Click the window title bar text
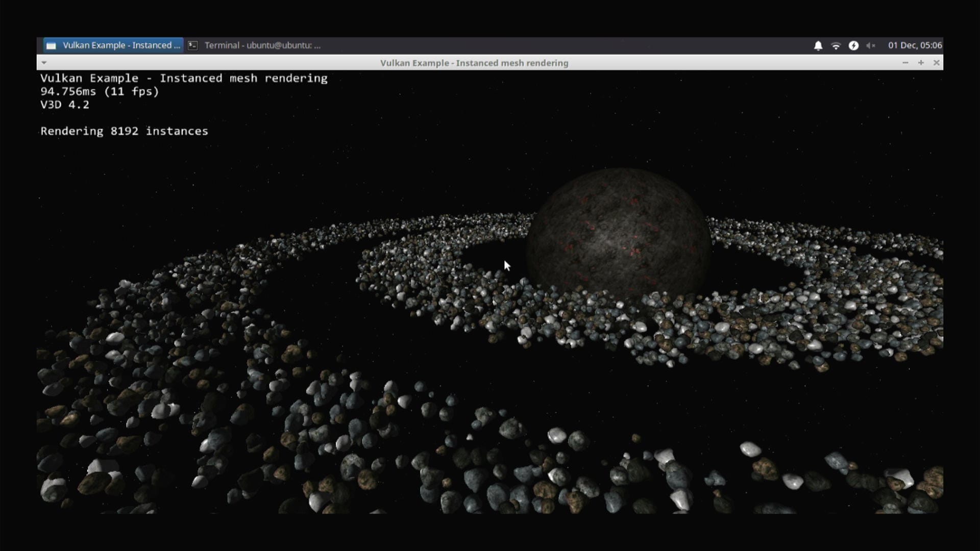This screenshot has height=551, width=980. click(x=474, y=63)
